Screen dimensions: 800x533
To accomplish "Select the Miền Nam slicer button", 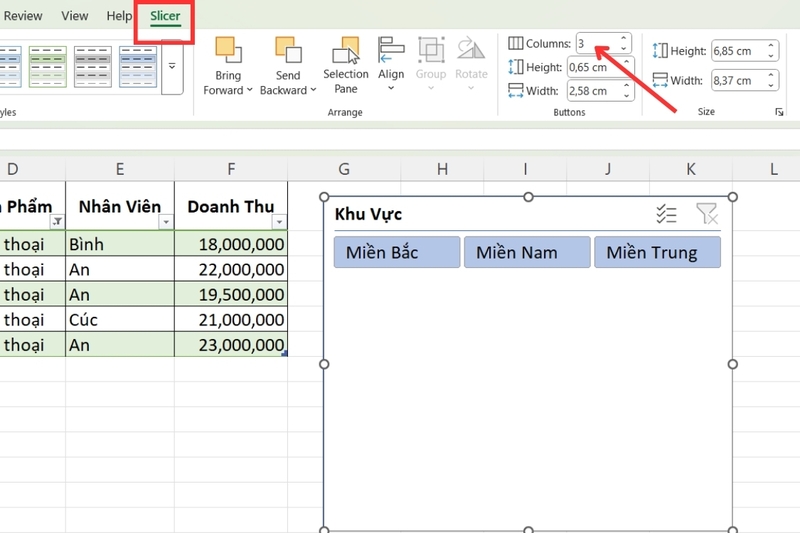I will tap(527, 252).
